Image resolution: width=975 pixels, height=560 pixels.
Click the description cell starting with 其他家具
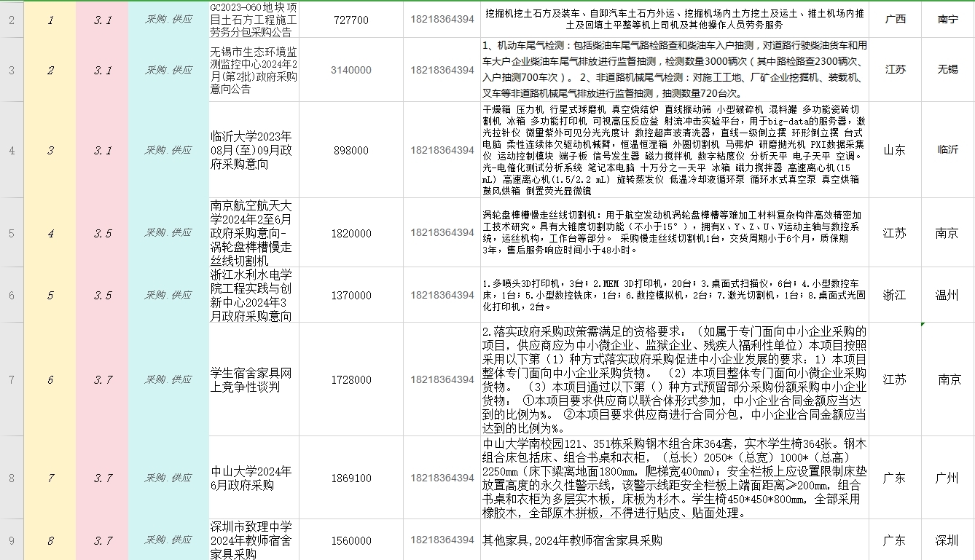(674, 540)
